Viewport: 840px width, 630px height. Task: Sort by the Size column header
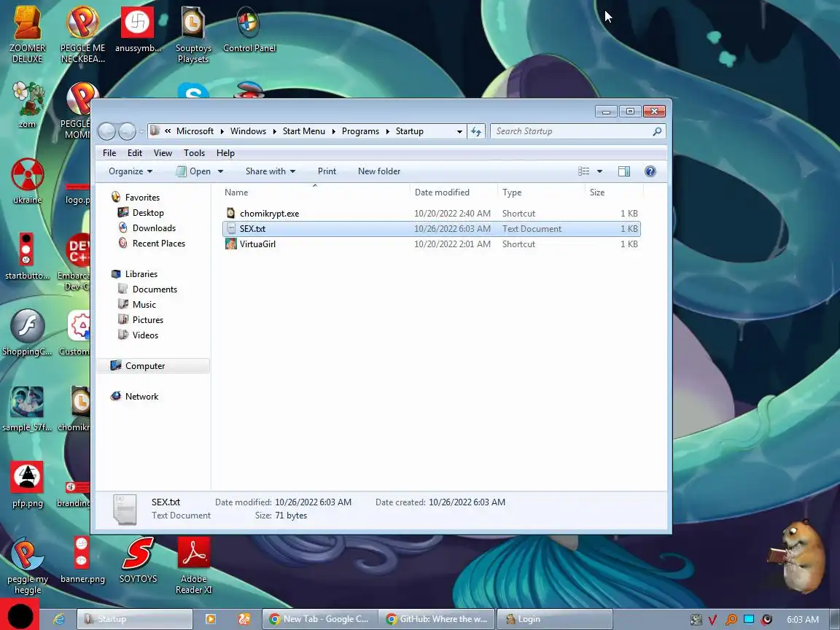click(x=614, y=192)
